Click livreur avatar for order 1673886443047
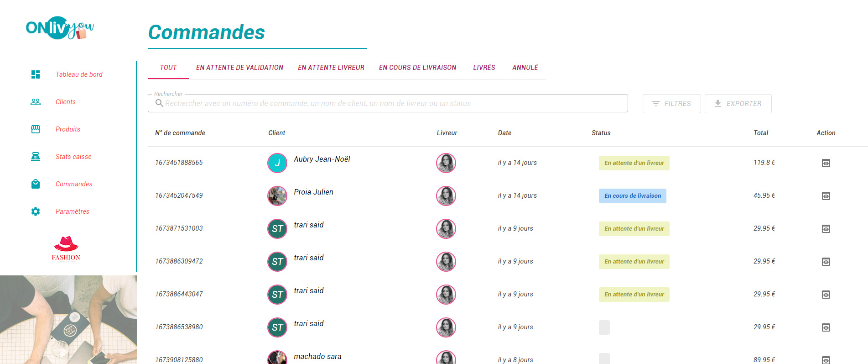 pyautogui.click(x=446, y=295)
